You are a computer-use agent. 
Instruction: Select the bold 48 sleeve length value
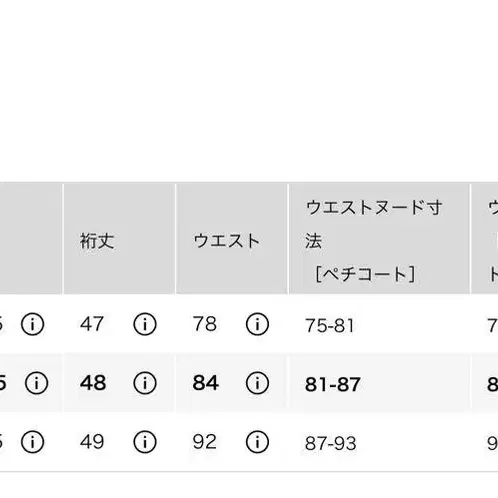click(x=93, y=383)
